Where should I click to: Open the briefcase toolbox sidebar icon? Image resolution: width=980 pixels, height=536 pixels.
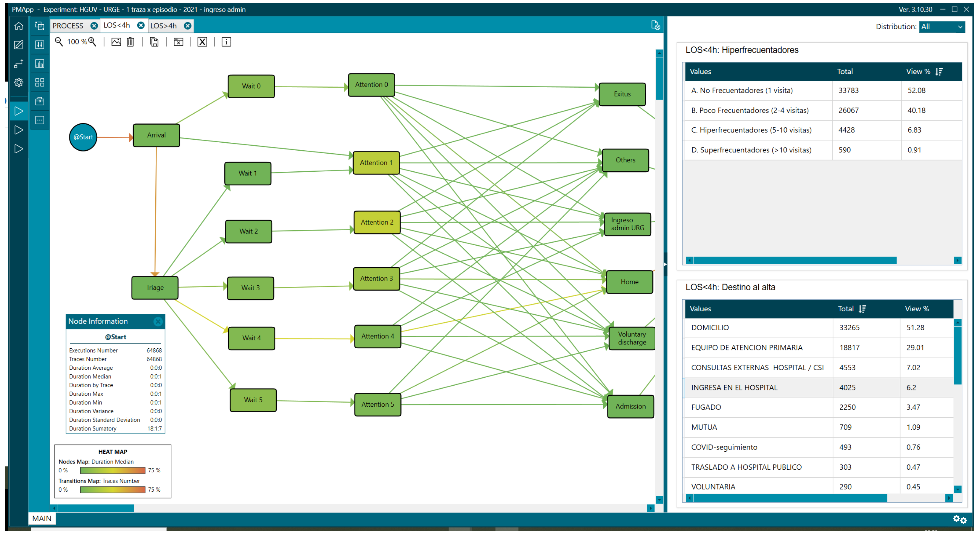pos(40,101)
